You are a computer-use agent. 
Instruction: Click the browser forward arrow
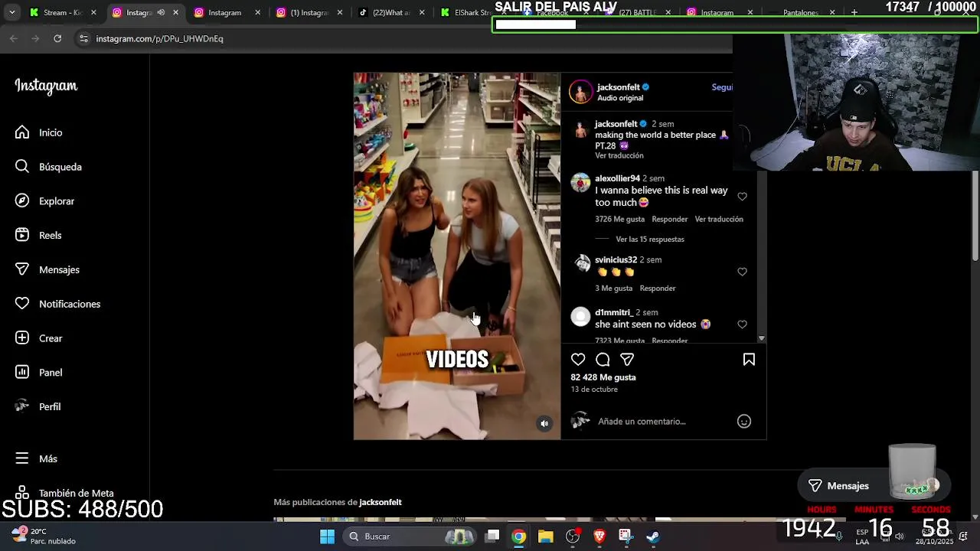[35, 38]
